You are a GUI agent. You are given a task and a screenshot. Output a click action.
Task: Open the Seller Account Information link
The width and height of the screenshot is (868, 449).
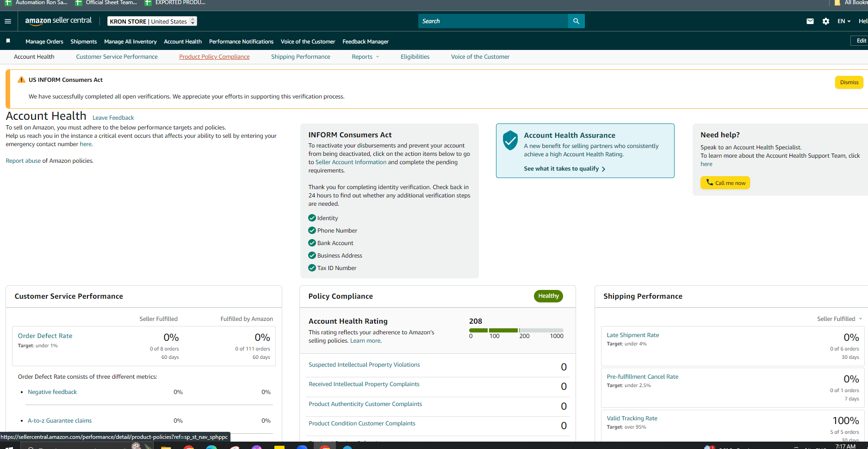click(351, 162)
